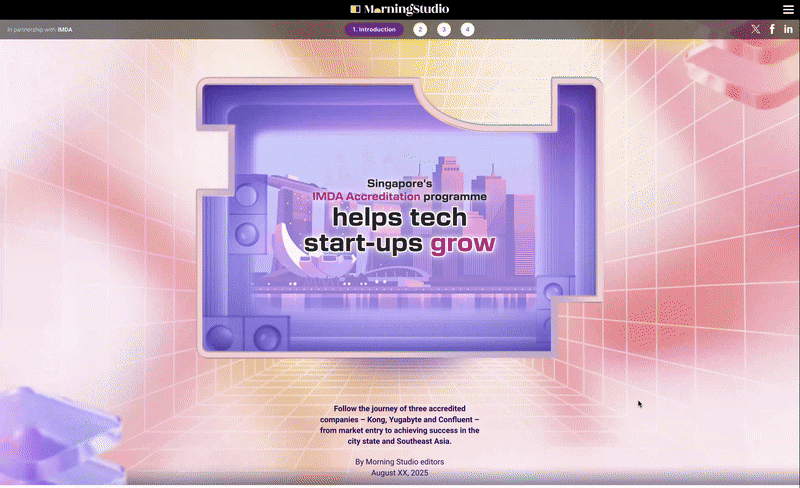Click the 'helps tech start-ups grow' headline

point(399,230)
